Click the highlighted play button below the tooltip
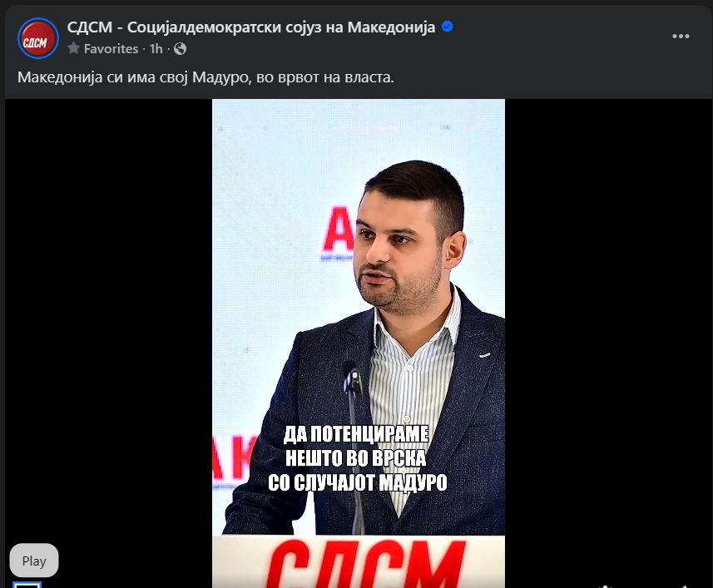Screen dimensions: 713x588 pyautogui.click(x=27, y=585)
